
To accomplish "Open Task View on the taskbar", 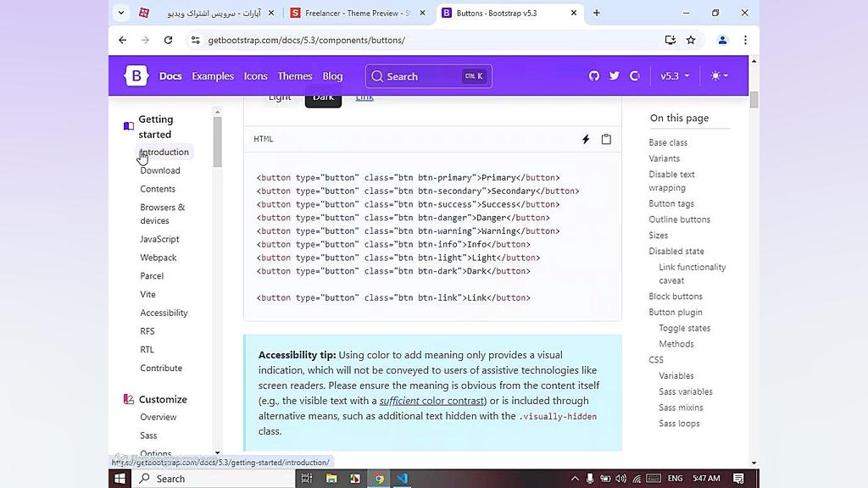I will 306,479.
